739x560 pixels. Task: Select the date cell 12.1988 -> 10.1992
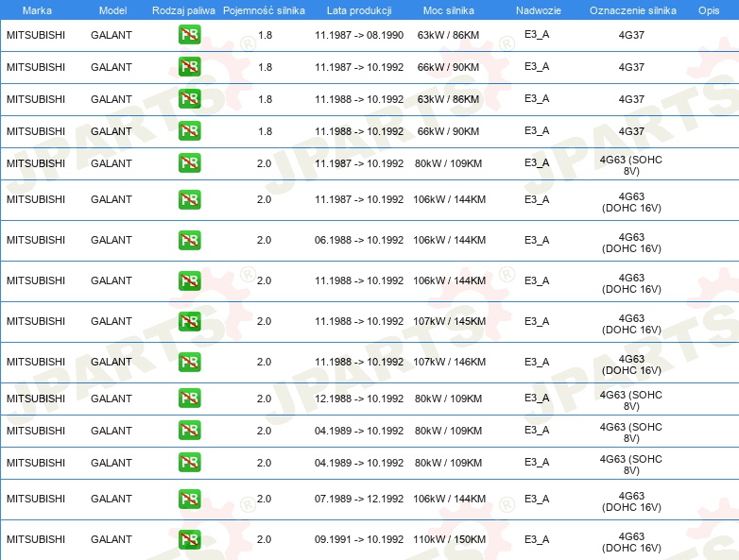pyautogui.click(x=359, y=399)
